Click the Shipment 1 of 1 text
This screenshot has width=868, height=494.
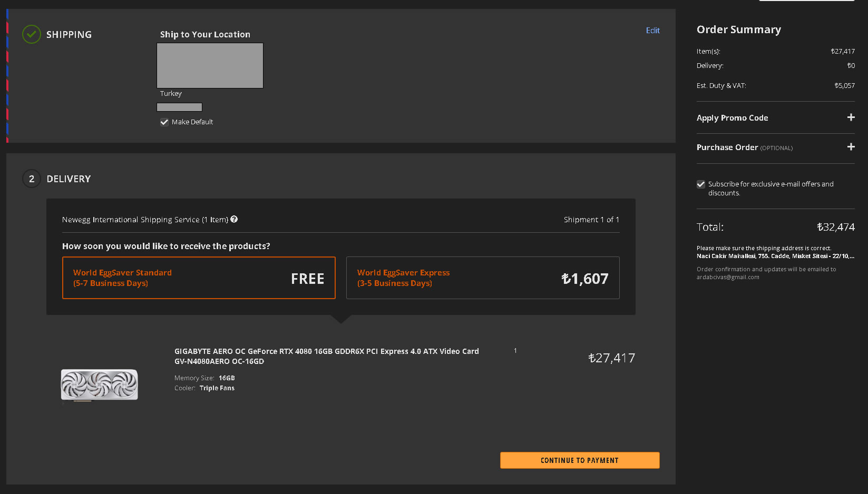coord(591,220)
